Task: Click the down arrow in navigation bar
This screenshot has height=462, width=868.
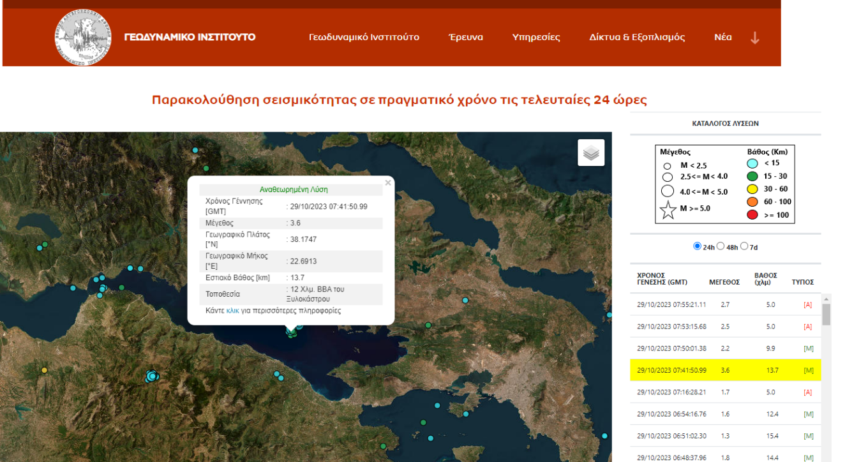Action: [754, 38]
